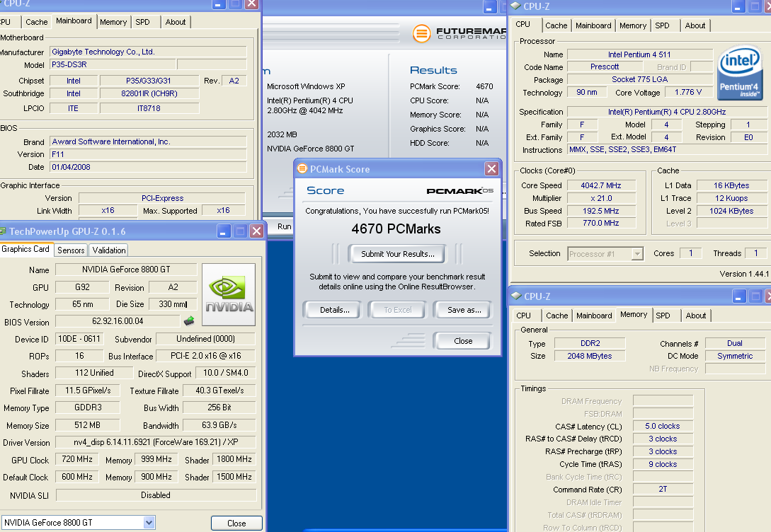
Task: Open Mainboard tab in CPU-Z Memory window
Action: (594, 316)
